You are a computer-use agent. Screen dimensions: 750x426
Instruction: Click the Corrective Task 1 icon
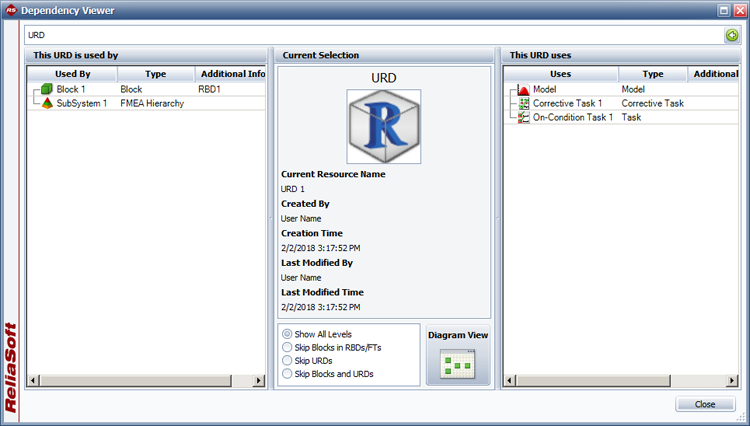(523, 103)
